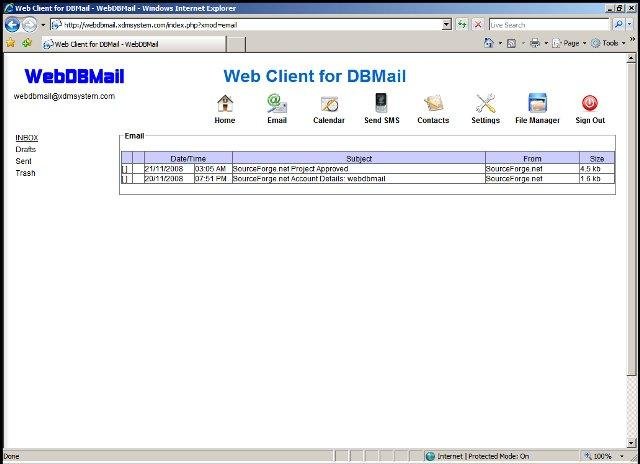Screen dimensions: 640x464
Task: Click the From column header
Action: point(532,158)
